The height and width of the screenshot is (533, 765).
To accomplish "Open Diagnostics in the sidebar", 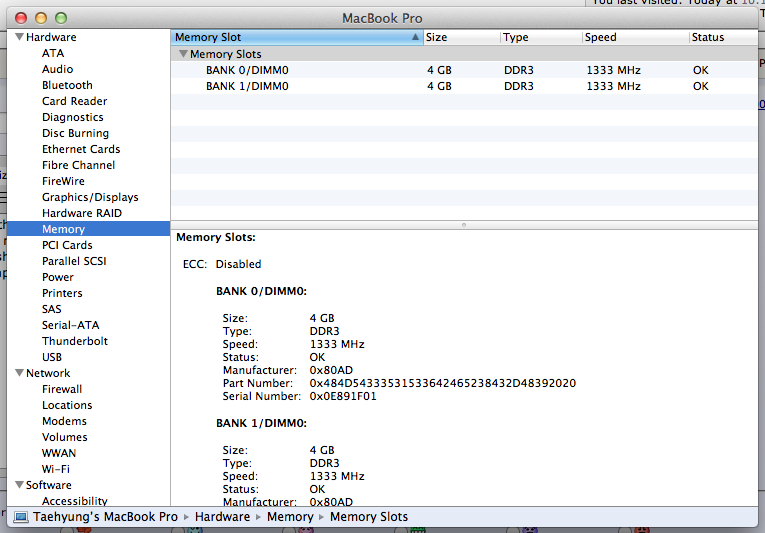I will [x=73, y=117].
